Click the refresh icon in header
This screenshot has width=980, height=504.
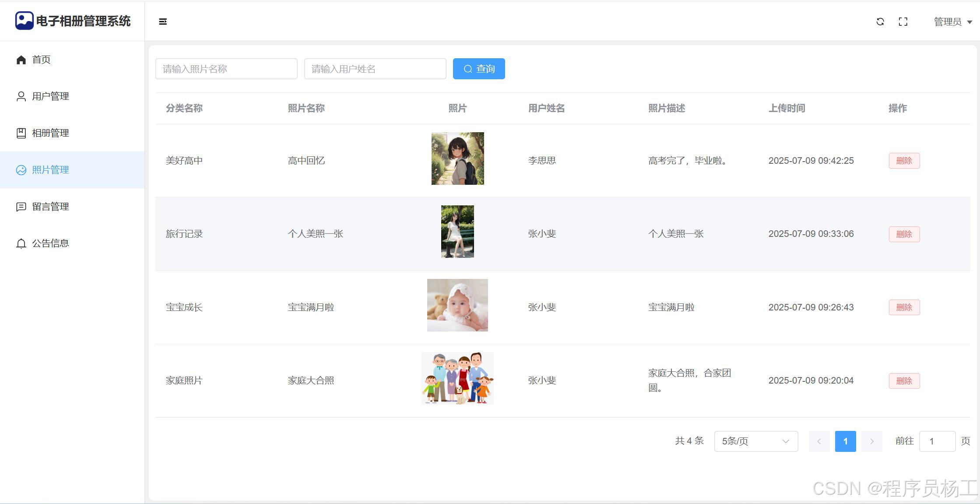point(880,21)
